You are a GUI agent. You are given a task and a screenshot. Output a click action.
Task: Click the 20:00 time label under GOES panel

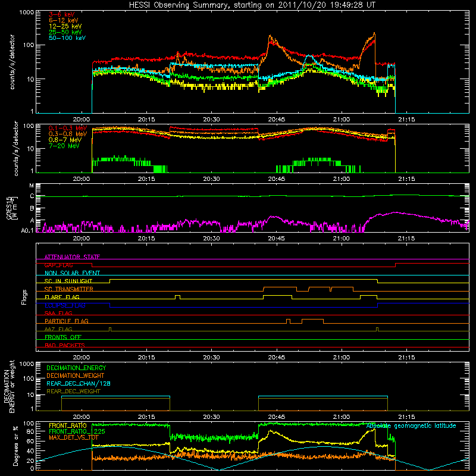(82, 239)
